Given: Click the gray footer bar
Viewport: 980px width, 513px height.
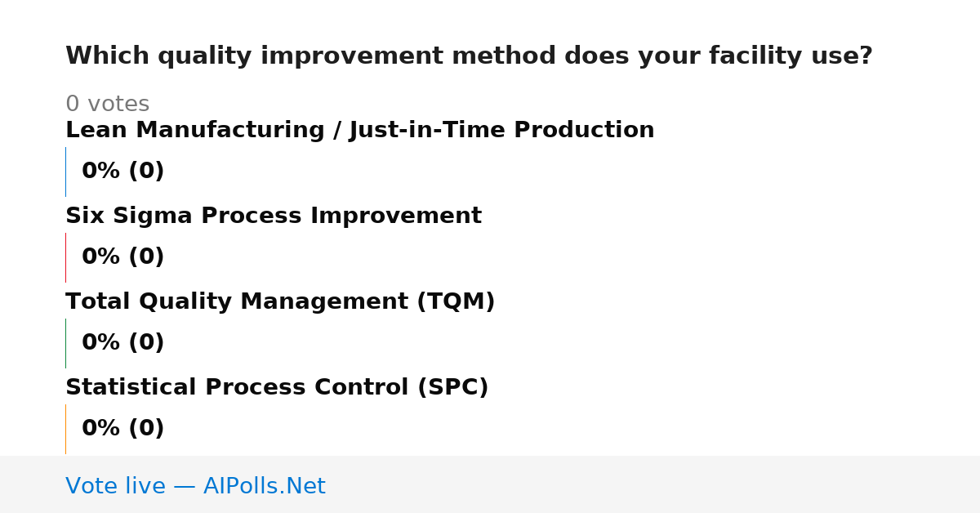Looking at the screenshot, I should pyautogui.click(x=490, y=484).
